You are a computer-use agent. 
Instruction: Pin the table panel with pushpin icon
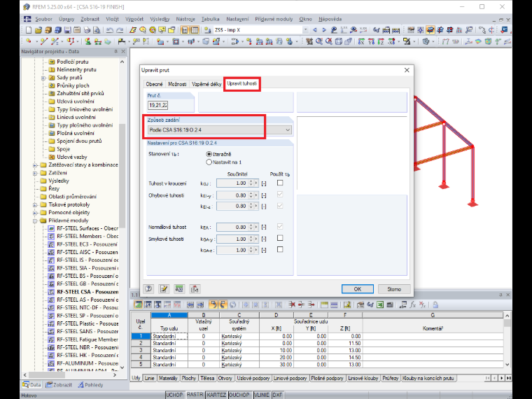pos(500,295)
